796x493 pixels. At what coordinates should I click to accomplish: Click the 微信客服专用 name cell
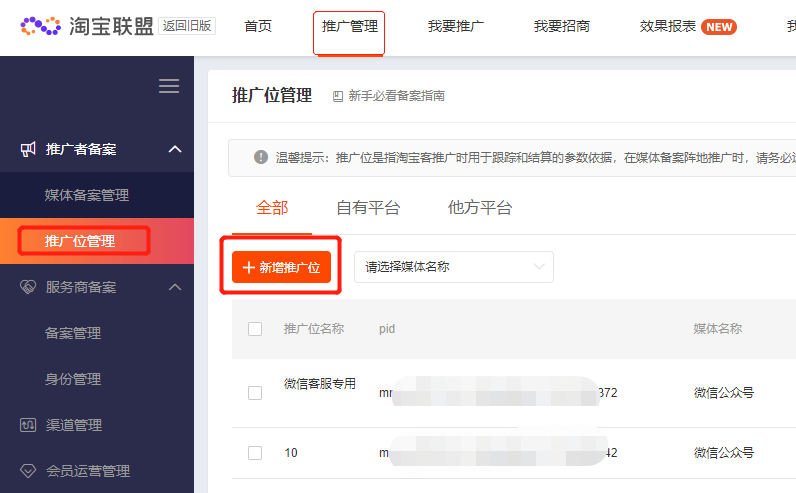320,384
